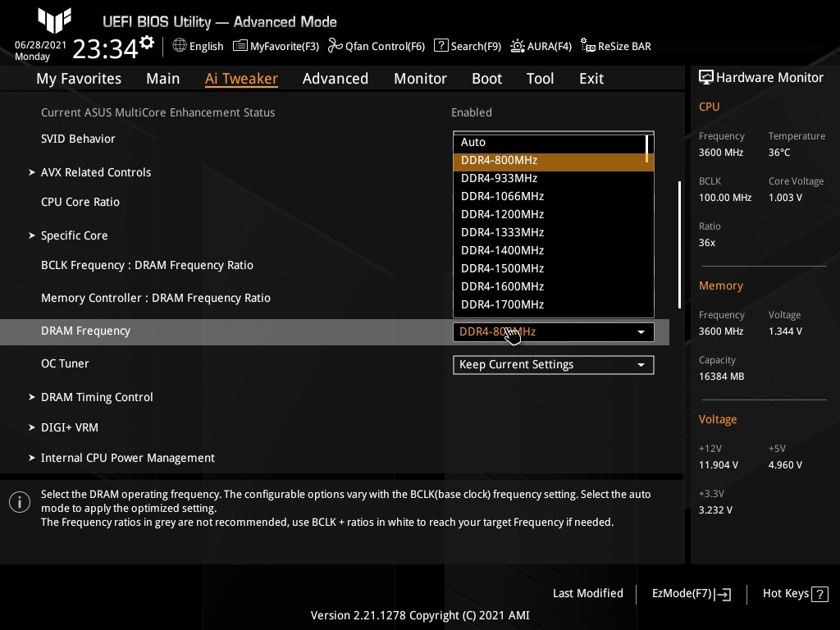Open the OC Tuner dropdown
This screenshot has width=840, height=630.
553,364
